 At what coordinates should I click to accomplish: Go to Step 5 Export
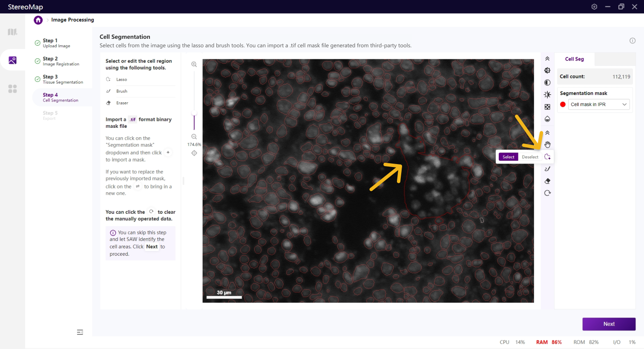pyautogui.click(x=50, y=115)
